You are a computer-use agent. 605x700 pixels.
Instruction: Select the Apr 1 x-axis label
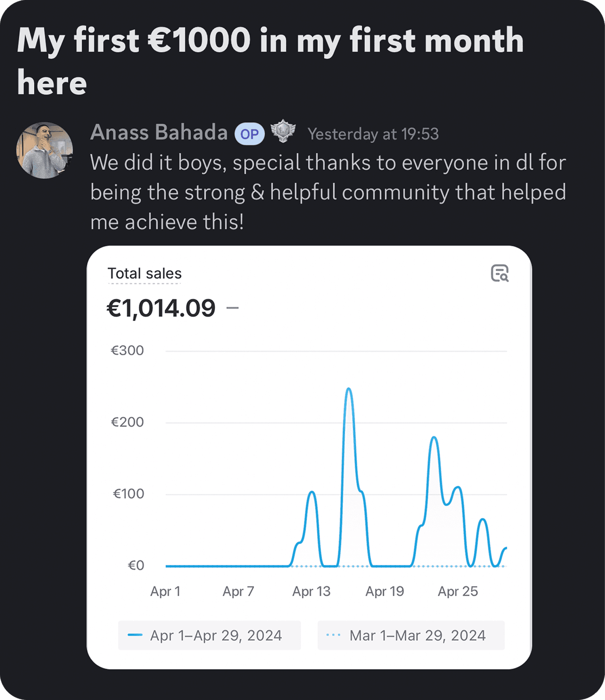click(165, 591)
